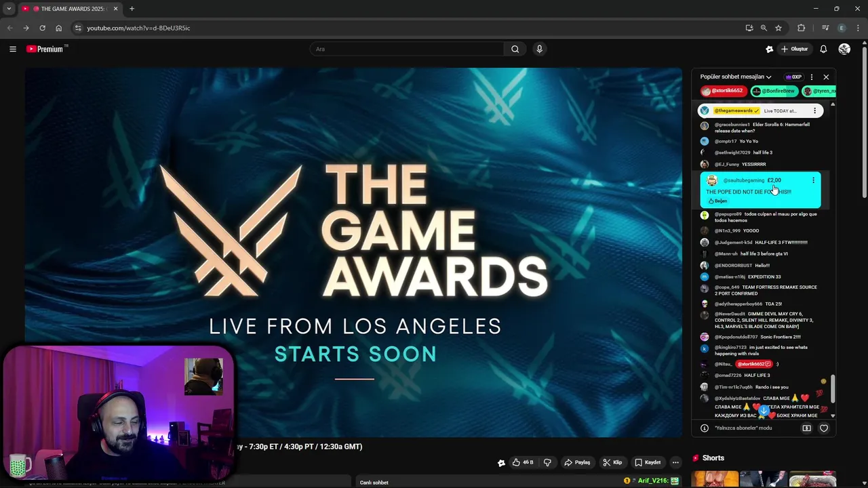
Task: Open options on pinned thegameawards message
Action: coord(814,110)
